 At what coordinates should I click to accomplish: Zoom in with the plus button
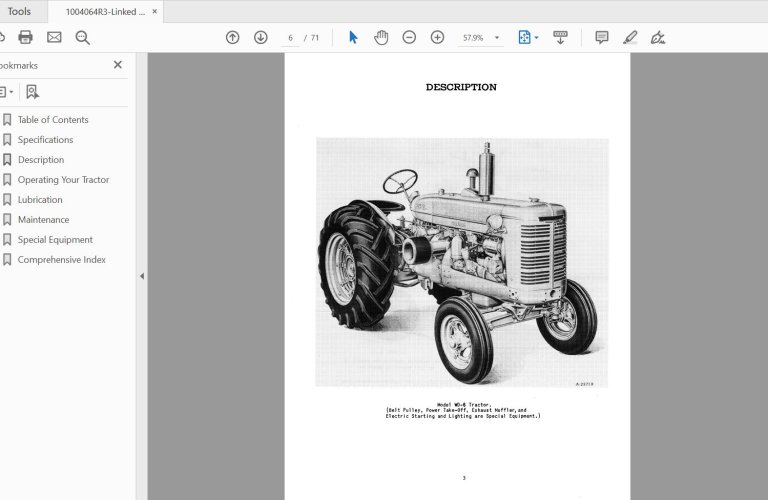pyautogui.click(x=437, y=37)
